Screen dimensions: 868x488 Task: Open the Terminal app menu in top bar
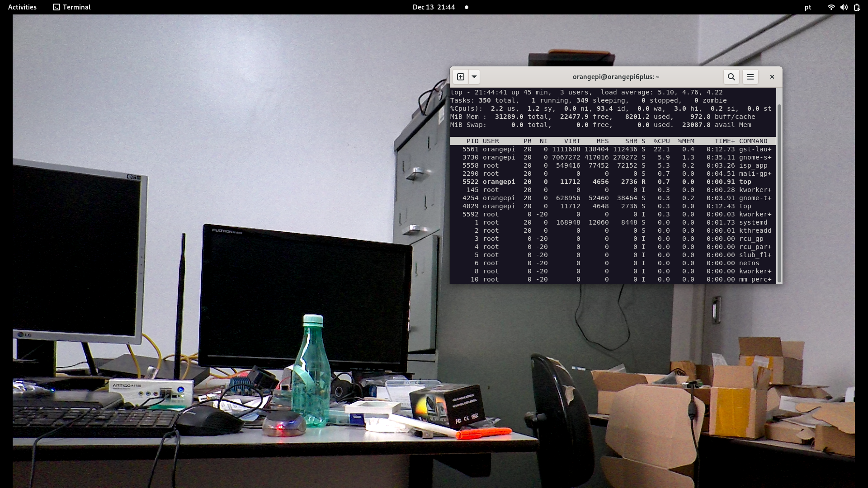pos(76,7)
